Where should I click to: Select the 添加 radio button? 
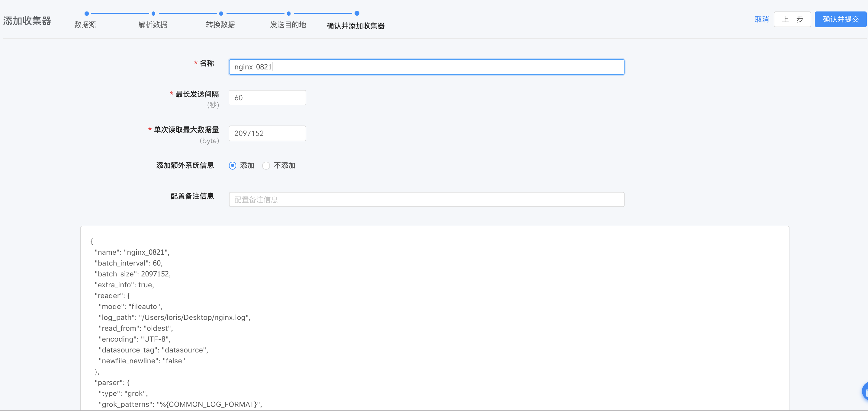coord(233,166)
